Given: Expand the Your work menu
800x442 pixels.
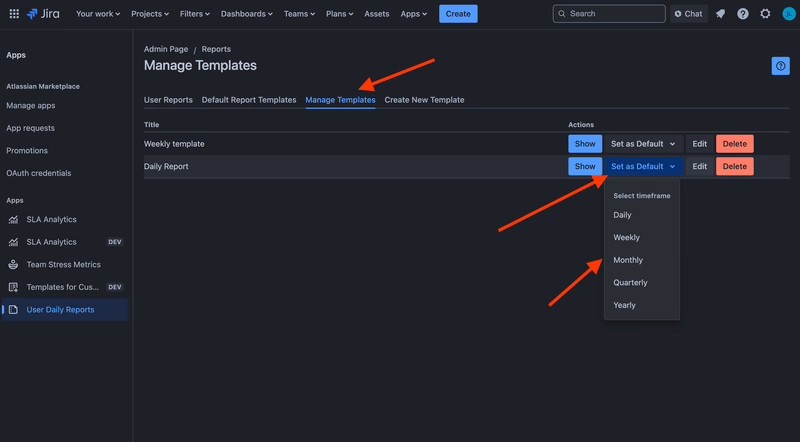Looking at the screenshot, I should [98, 14].
